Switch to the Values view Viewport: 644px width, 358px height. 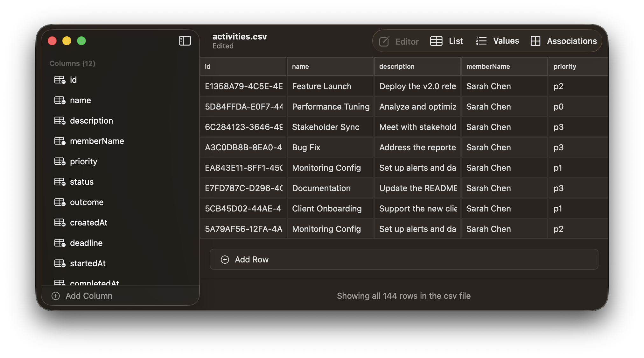click(497, 41)
